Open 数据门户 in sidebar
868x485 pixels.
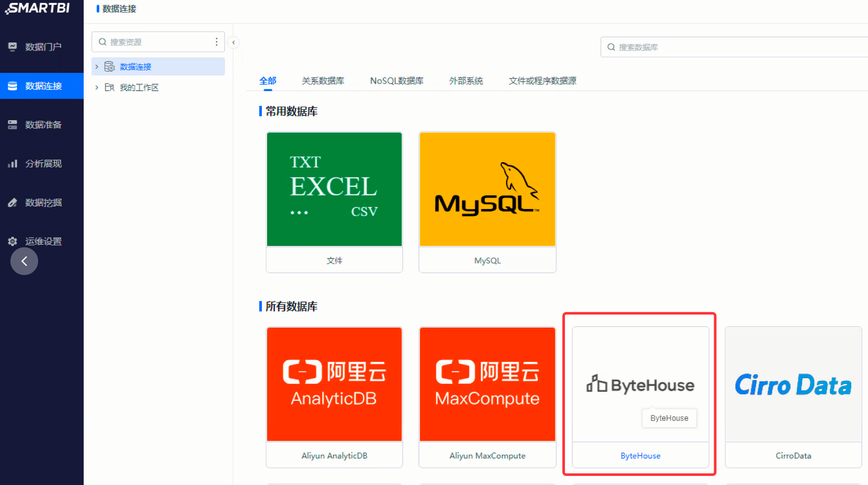[42, 47]
